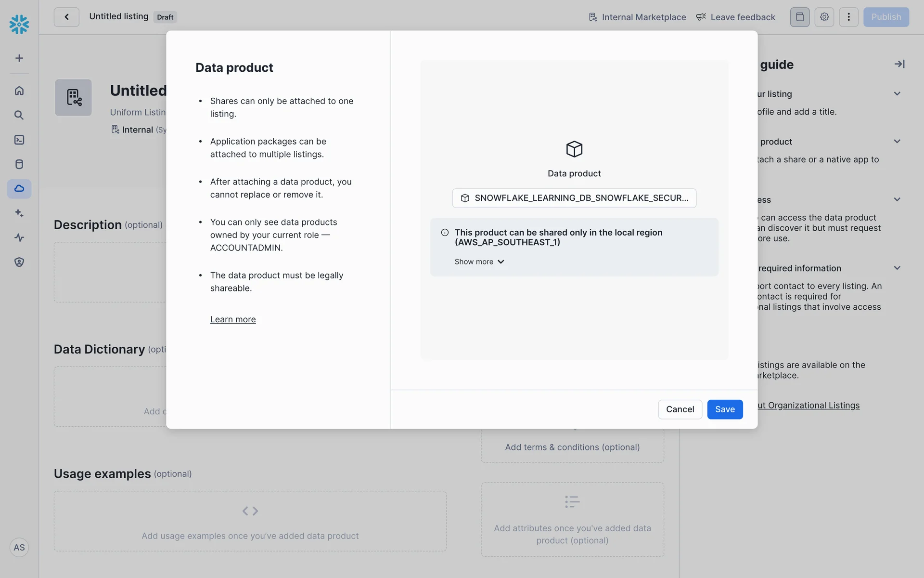
Task: Open the Data database icon in sidebar
Action: [x=19, y=164]
